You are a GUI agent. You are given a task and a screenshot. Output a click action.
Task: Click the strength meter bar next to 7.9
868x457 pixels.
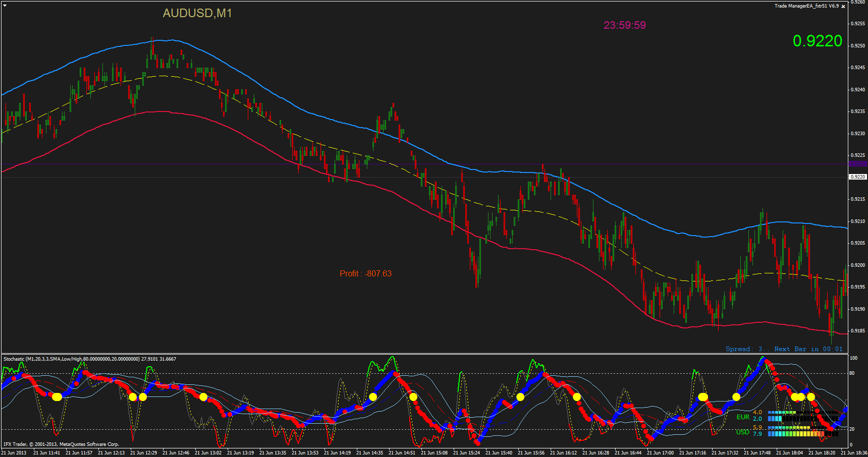803,434
